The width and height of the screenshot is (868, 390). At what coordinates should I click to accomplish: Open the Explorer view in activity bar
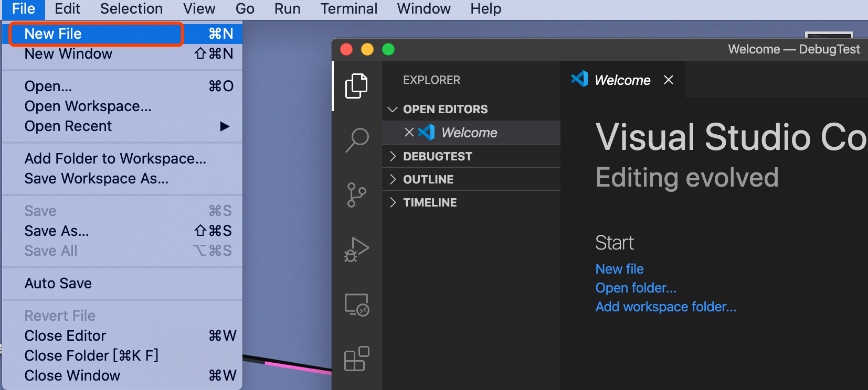(x=357, y=86)
